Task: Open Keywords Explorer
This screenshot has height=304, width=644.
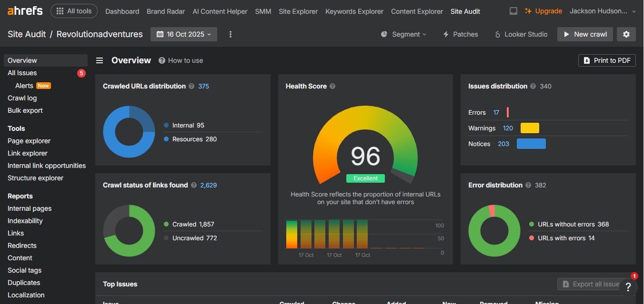Action: coord(354,11)
